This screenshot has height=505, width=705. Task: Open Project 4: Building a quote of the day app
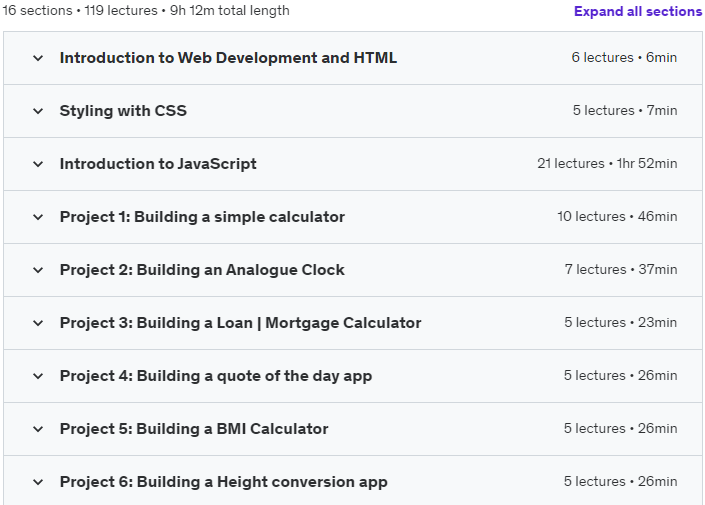216,376
